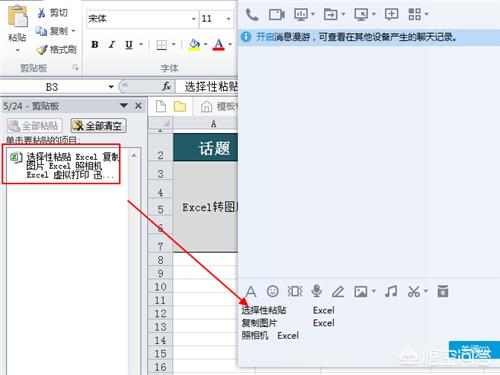Click the music note icon
Screen dimensions: 500x375
pyautogui.click(x=391, y=291)
